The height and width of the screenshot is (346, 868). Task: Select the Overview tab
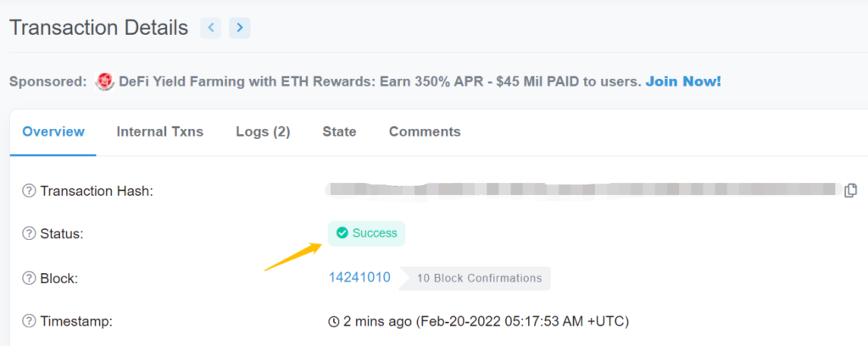coord(53,131)
